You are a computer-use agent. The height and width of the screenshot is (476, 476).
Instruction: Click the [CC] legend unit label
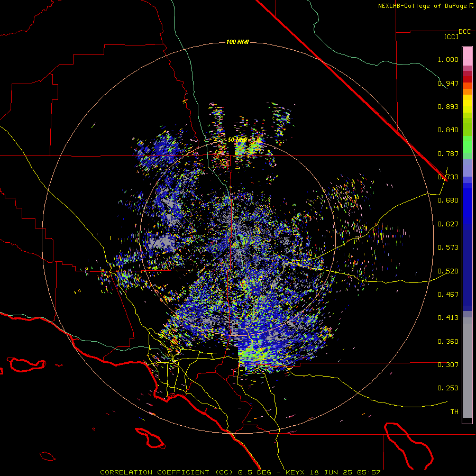pyautogui.click(x=452, y=36)
